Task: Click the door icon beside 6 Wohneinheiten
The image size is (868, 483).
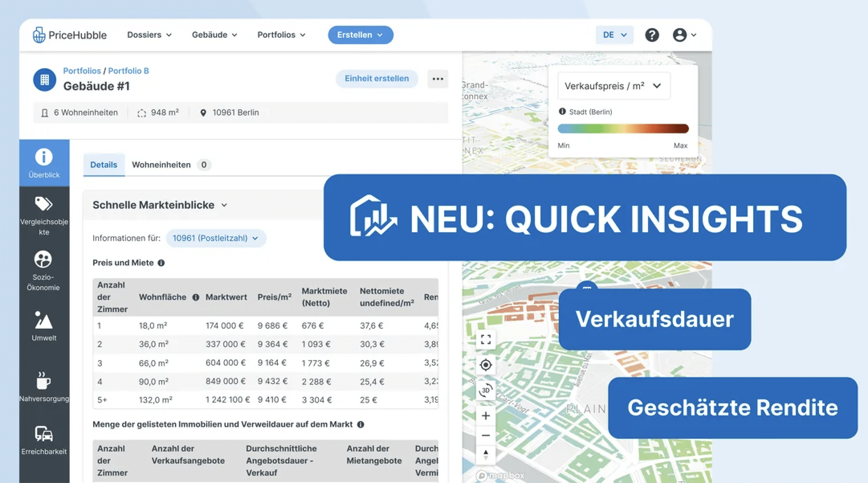Action: (45, 113)
